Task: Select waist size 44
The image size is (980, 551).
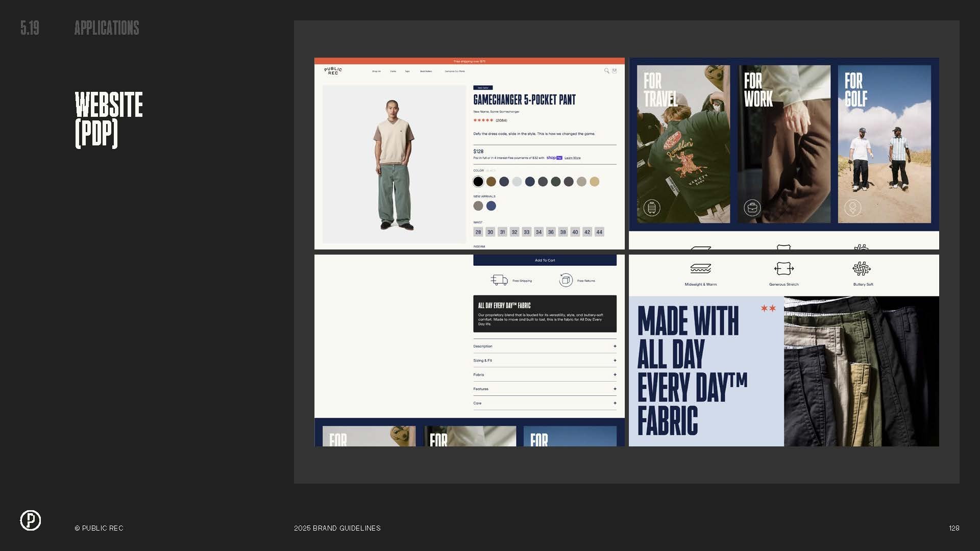Action: coord(600,232)
